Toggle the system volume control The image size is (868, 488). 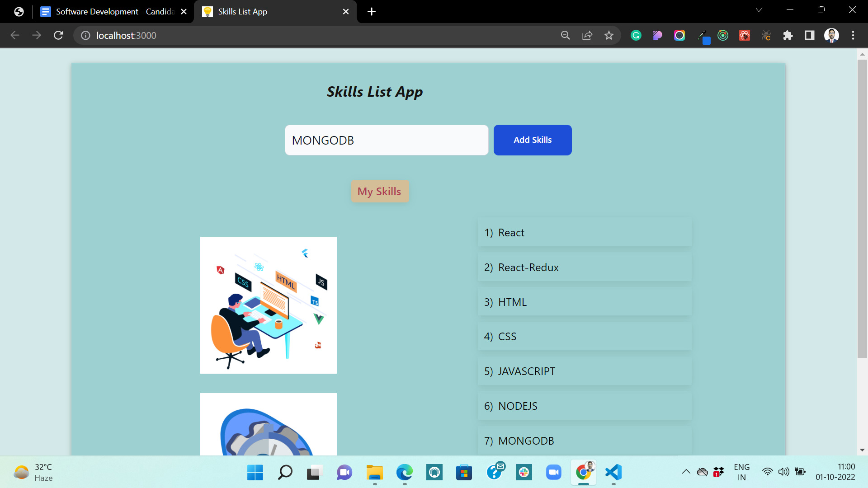tap(784, 472)
